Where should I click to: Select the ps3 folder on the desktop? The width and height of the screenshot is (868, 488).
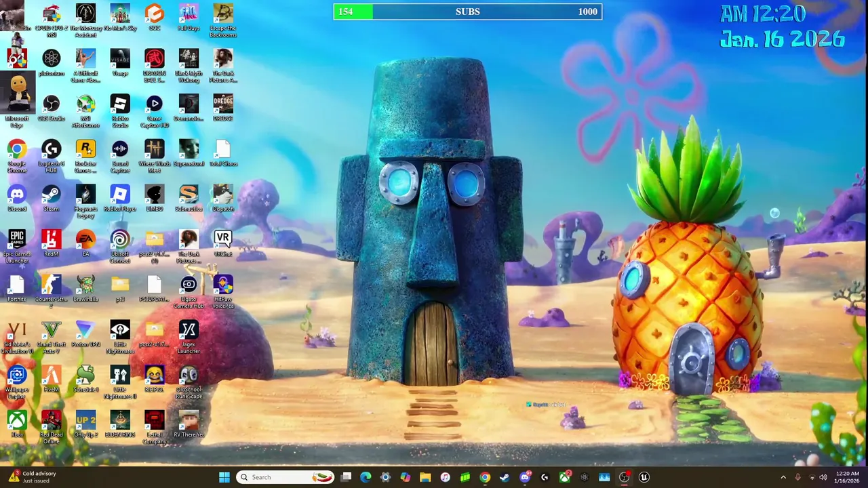[x=120, y=289]
